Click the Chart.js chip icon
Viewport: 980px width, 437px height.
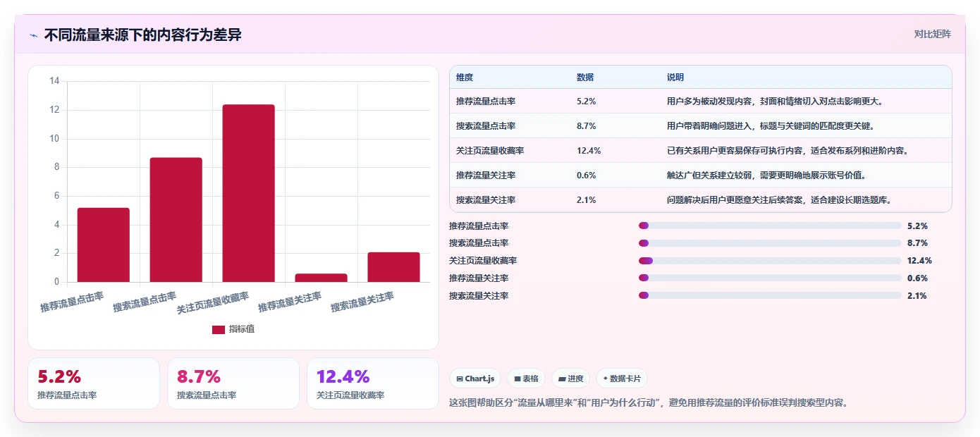[460, 378]
